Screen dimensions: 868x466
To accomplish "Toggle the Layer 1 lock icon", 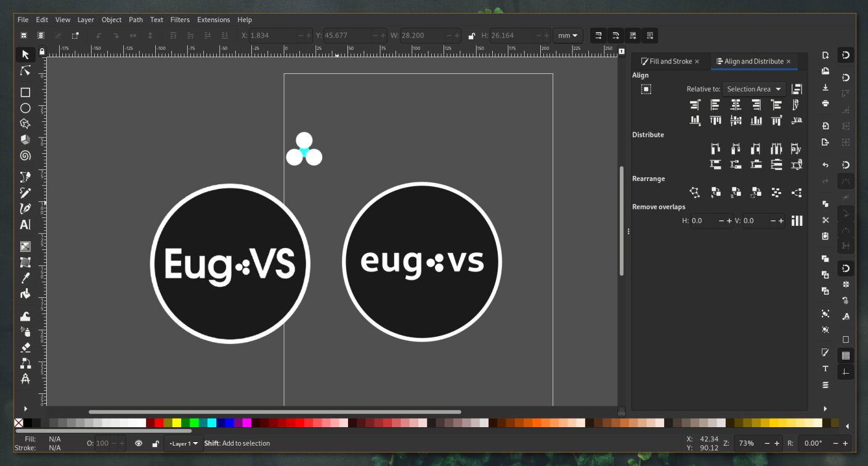I will coord(156,443).
